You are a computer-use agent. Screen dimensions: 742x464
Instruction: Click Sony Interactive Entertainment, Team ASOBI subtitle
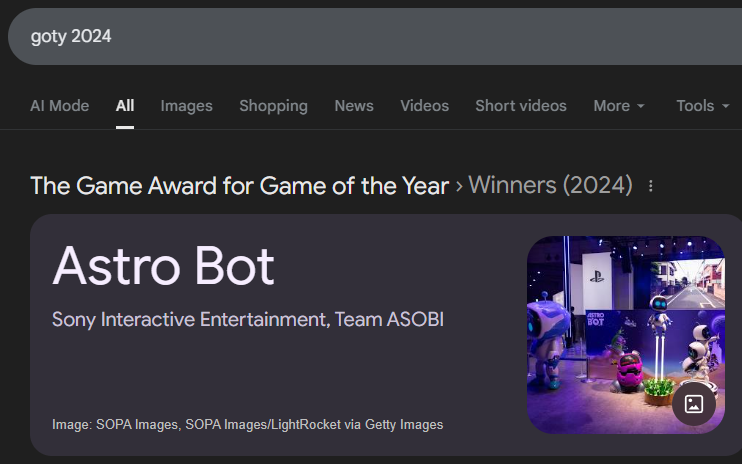pos(248,320)
